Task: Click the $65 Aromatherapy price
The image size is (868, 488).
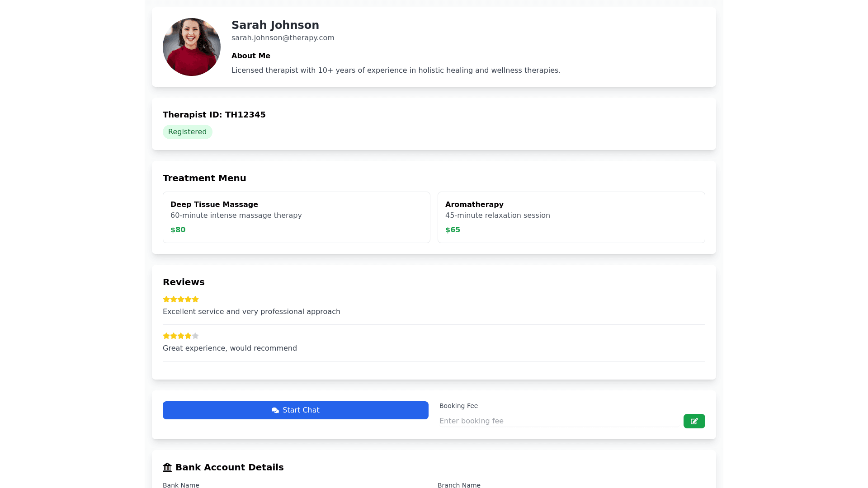Action: pyautogui.click(x=453, y=230)
